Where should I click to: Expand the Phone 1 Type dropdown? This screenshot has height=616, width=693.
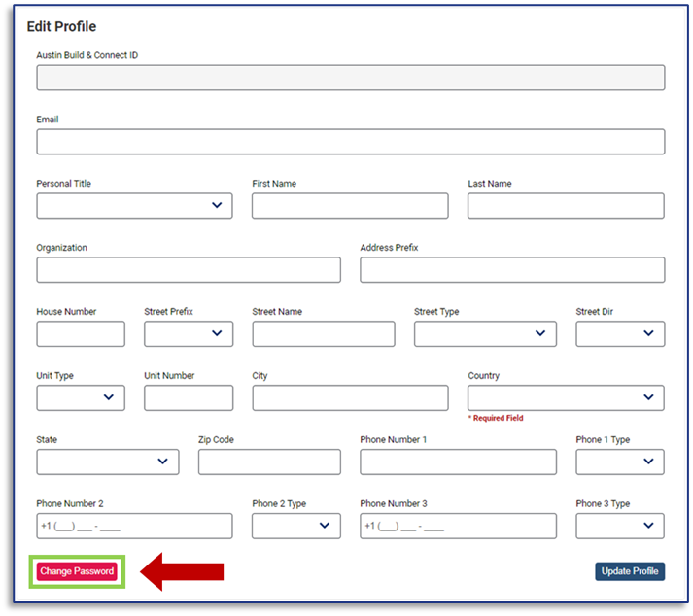click(x=620, y=462)
